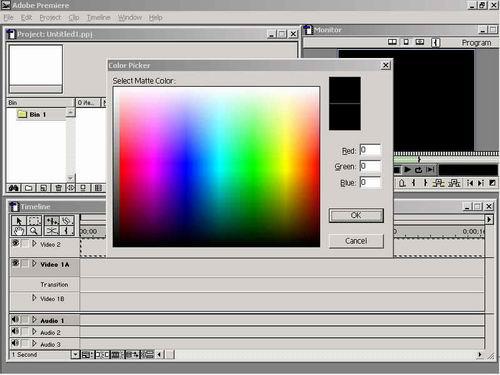Click the Play button in Monitor
Viewport: 500px width, 375px height.
coord(407,170)
